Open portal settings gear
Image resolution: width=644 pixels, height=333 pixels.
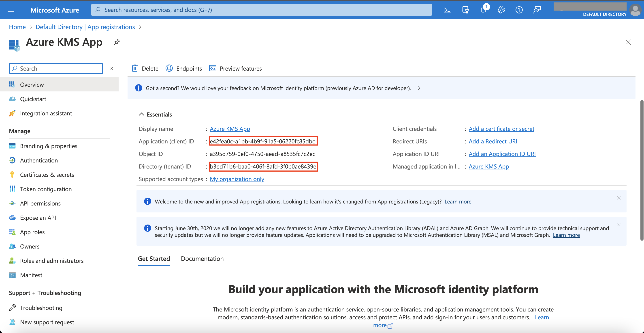501,10
